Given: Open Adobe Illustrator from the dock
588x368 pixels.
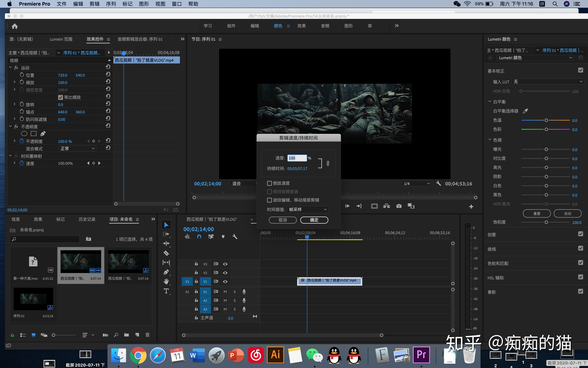Looking at the screenshot, I should coord(275,355).
